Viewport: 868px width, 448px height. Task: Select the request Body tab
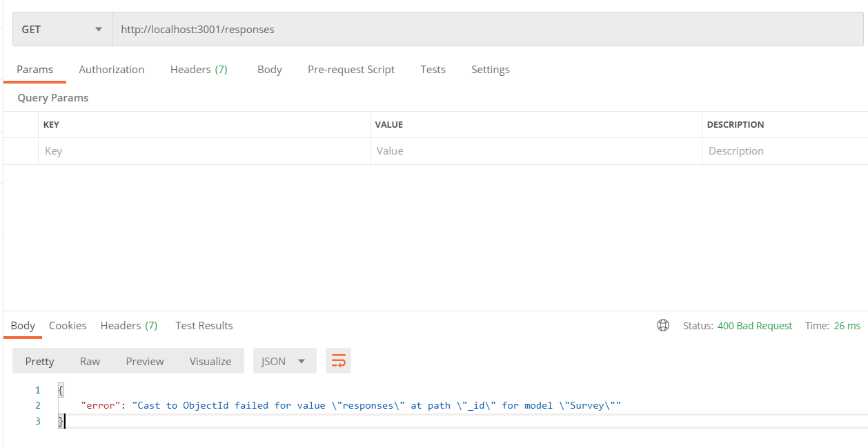[x=269, y=70]
